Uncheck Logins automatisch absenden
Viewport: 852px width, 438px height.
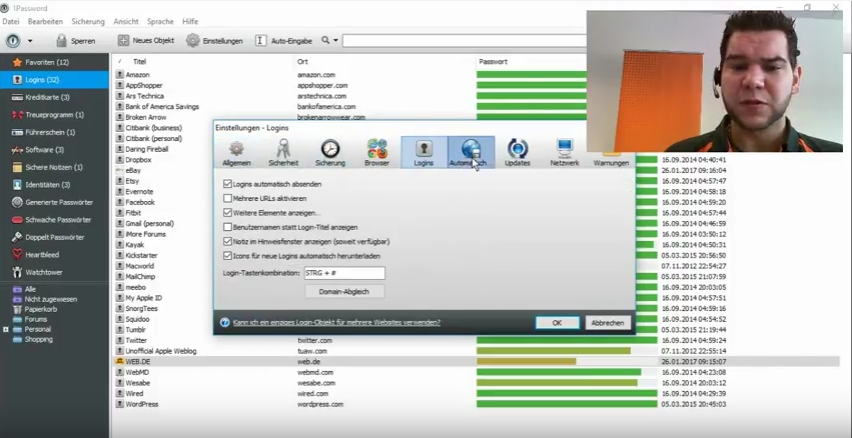coord(228,185)
